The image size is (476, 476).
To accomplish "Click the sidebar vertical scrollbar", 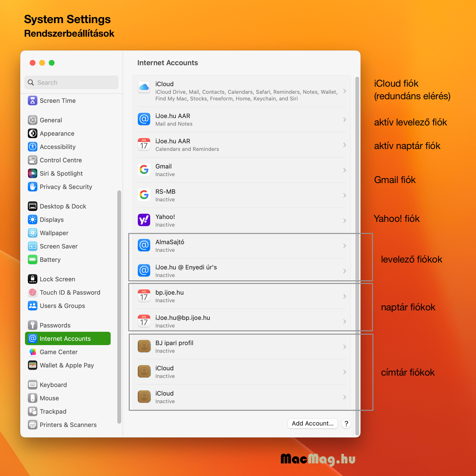I will click(119, 307).
